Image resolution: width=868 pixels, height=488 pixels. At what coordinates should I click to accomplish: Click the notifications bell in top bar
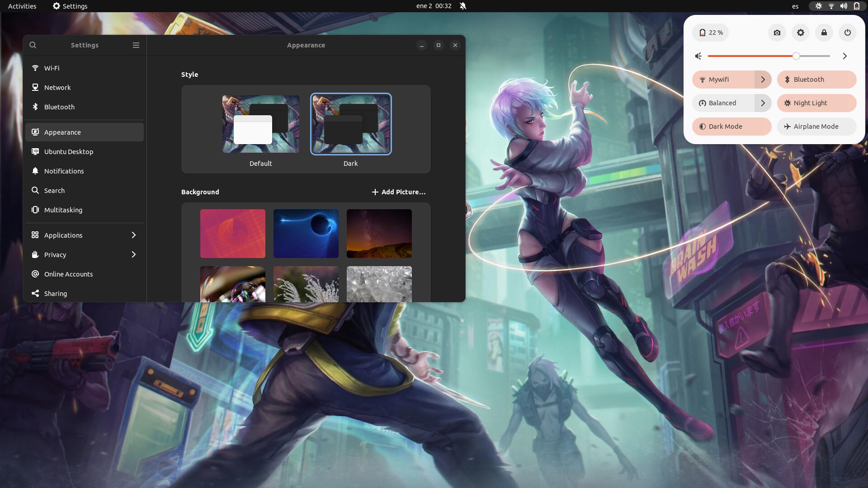click(x=462, y=6)
